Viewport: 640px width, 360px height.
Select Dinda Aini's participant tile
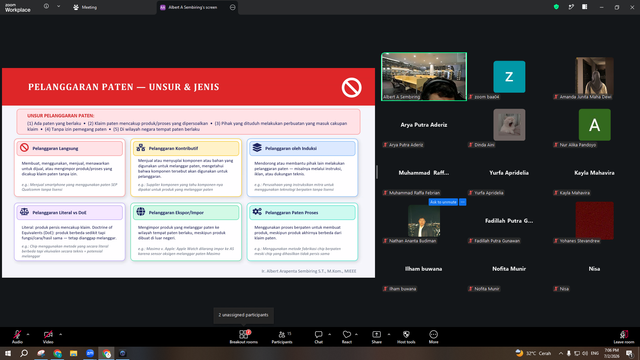coord(509,124)
